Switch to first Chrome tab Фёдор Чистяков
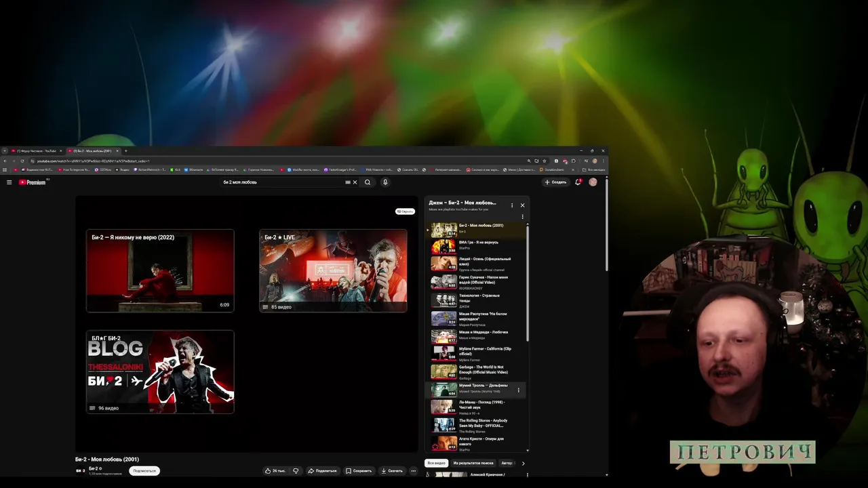 coord(37,150)
